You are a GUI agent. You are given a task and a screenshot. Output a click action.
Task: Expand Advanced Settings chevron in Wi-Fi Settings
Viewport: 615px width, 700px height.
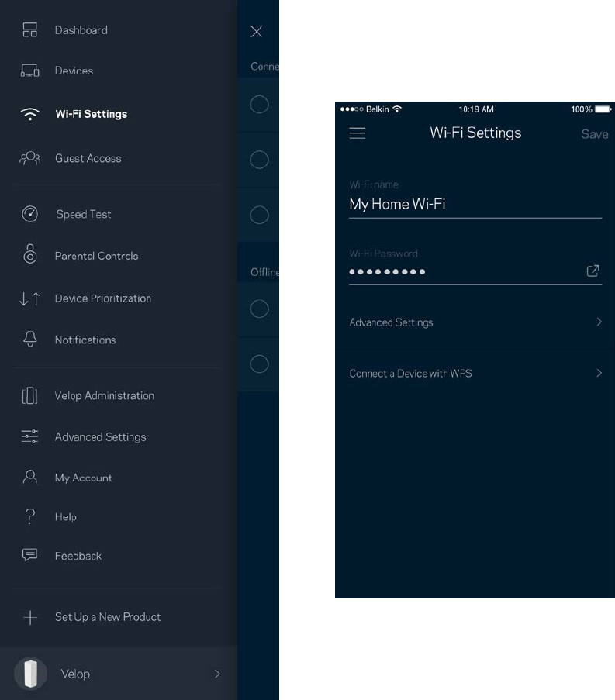(599, 322)
